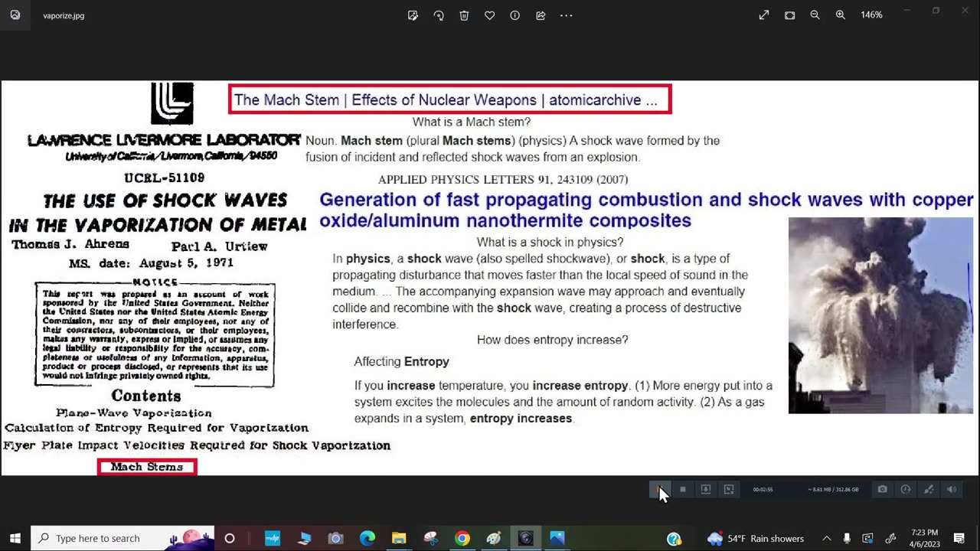The image size is (980, 551).
Task: Click 'How does entropy increase?' question
Action: 552,340
